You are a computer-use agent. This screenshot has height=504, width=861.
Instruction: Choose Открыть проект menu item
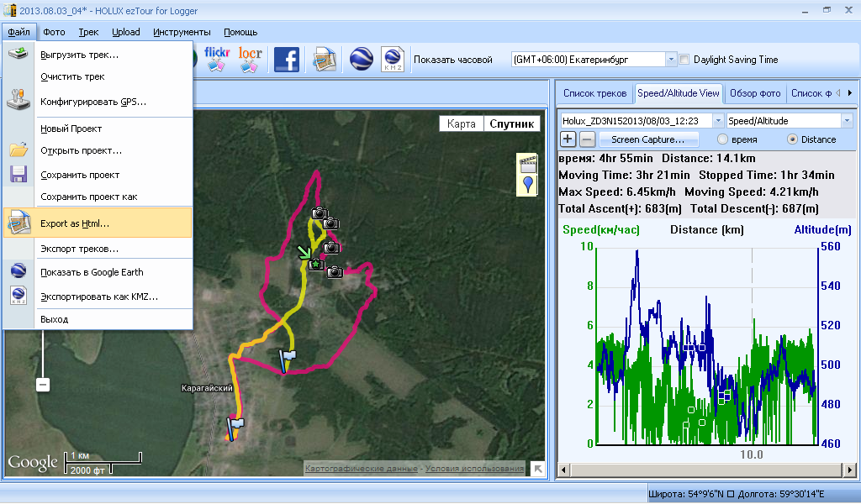point(98,150)
